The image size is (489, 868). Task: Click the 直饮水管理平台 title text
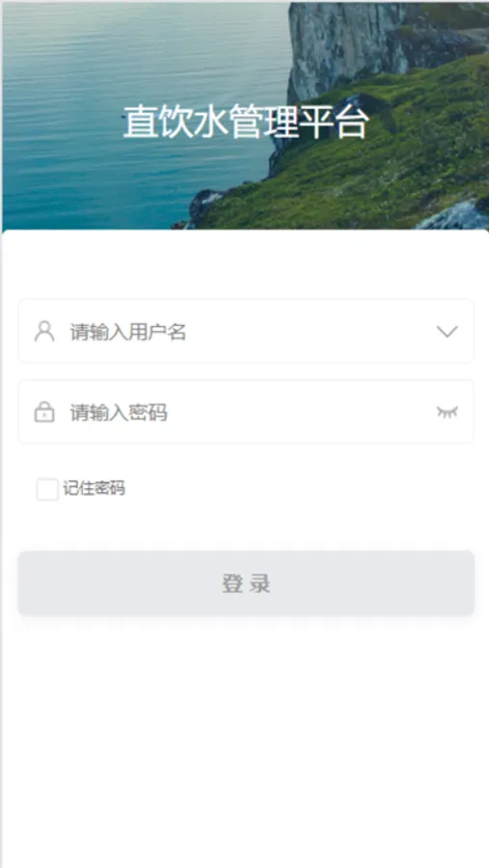click(x=245, y=122)
